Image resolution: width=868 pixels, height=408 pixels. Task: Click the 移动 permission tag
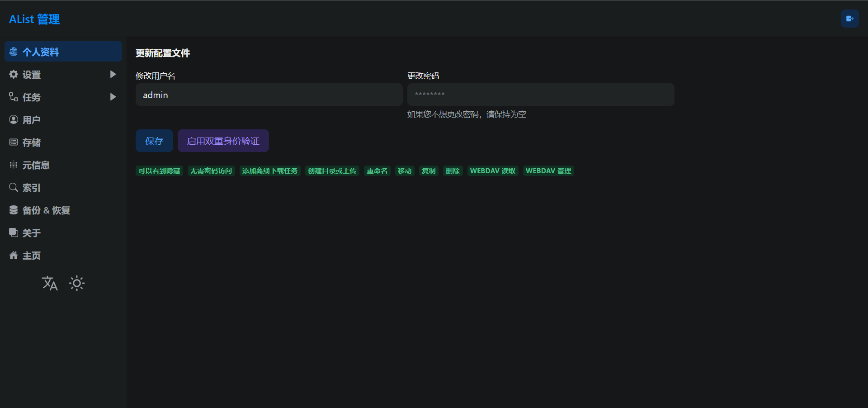[x=405, y=171]
